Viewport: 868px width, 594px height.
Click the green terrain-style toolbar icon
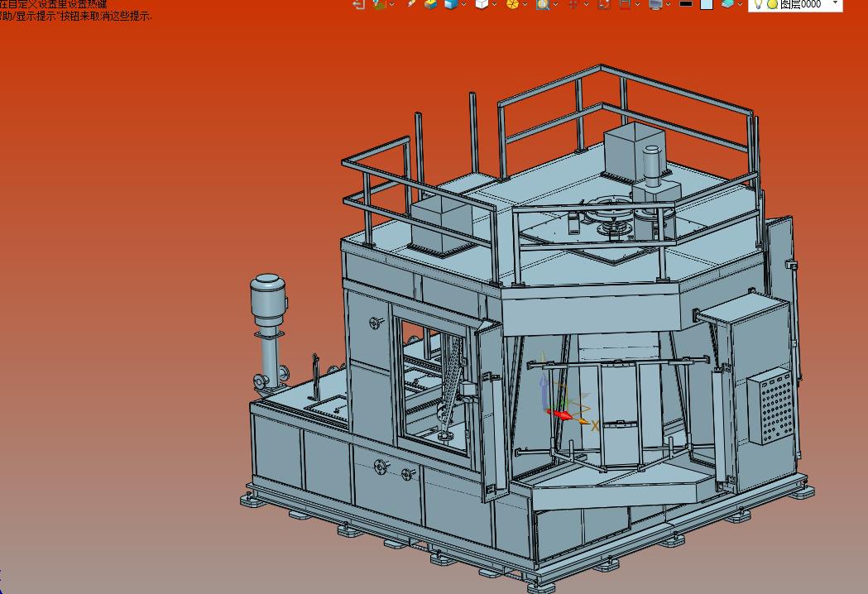pyautogui.click(x=380, y=4)
